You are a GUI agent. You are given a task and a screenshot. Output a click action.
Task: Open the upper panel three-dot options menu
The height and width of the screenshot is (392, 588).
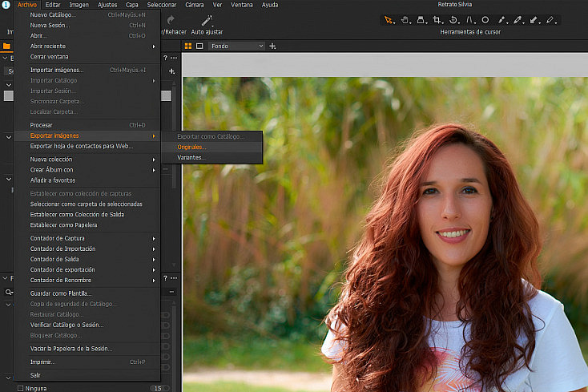(x=174, y=58)
